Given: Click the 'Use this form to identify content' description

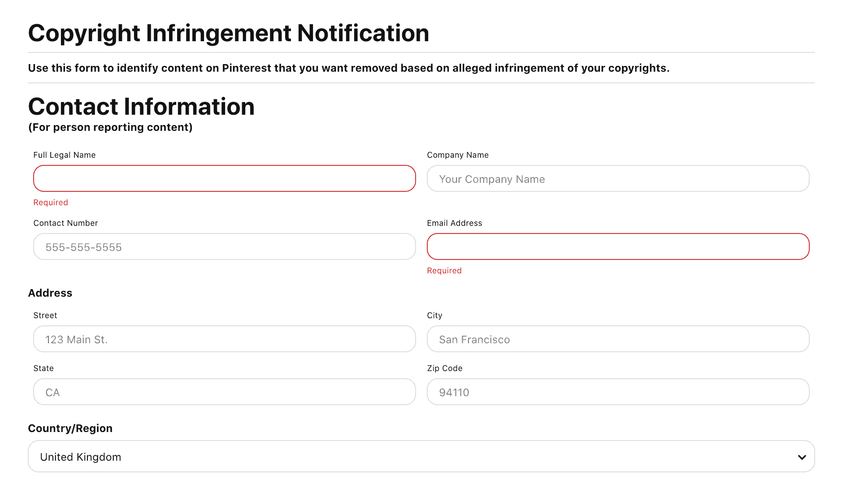Looking at the screenshot, I should [349, 68].
